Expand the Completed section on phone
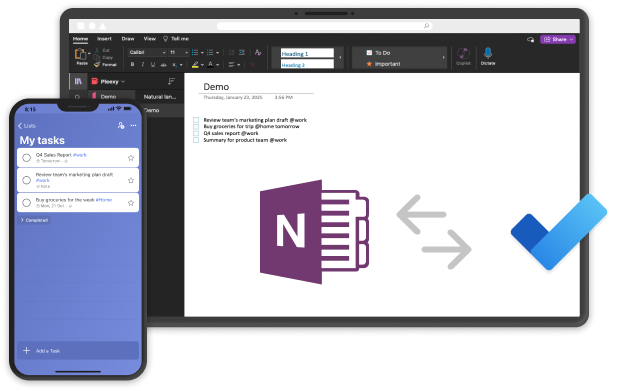 click(x=34, y=220)
